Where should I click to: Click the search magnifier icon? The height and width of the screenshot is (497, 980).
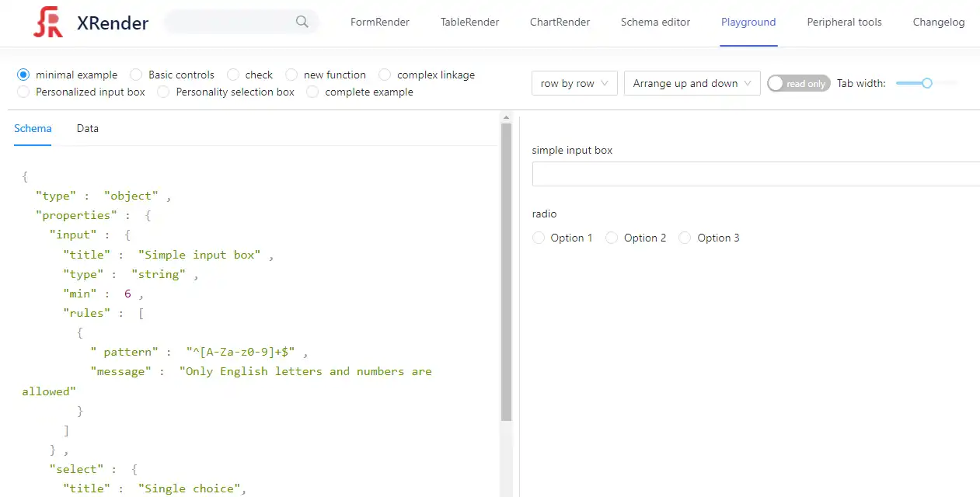(302, 22)
